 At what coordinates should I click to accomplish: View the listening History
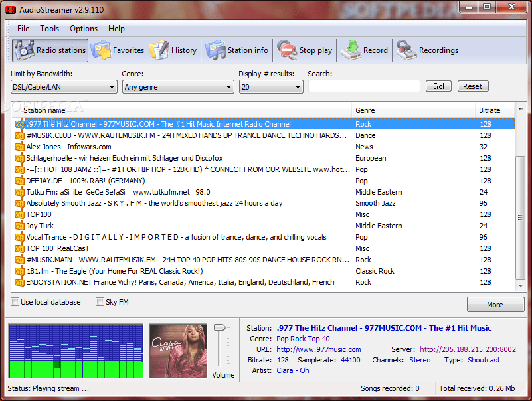[174, 50]
